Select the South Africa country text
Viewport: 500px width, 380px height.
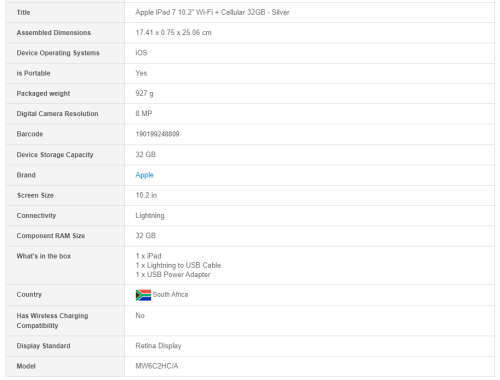[170, 295]
